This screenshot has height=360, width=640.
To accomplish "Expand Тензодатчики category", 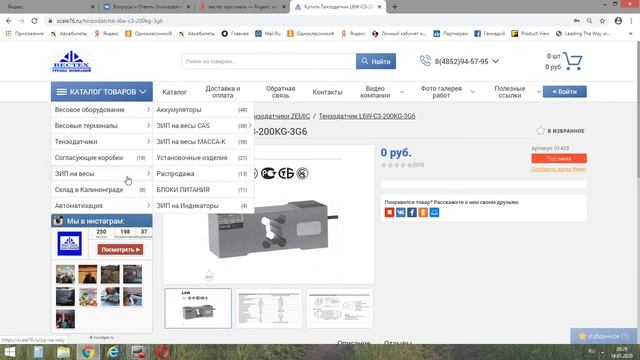I will (x=102, y=142).
